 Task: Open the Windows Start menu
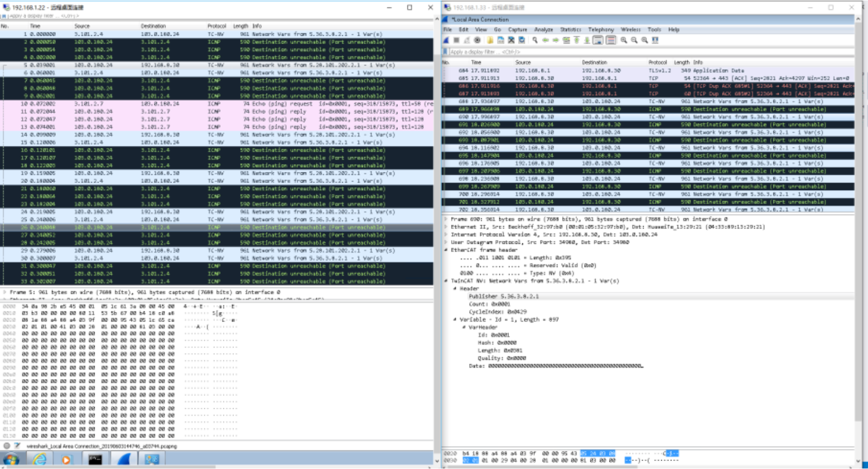coord(11,459)
